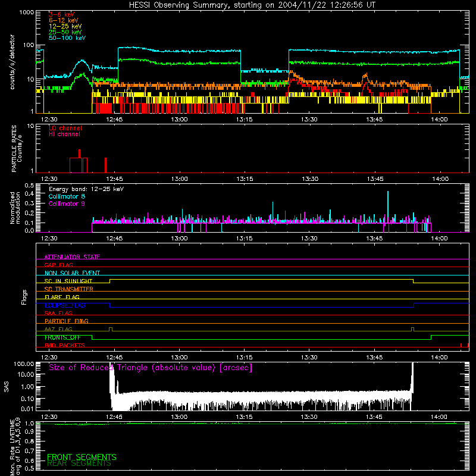The height and width of the screenshot is (476, 476).
Task: Click the ATTENUATOR_STATE flag label
Action: tap(72, 257)
